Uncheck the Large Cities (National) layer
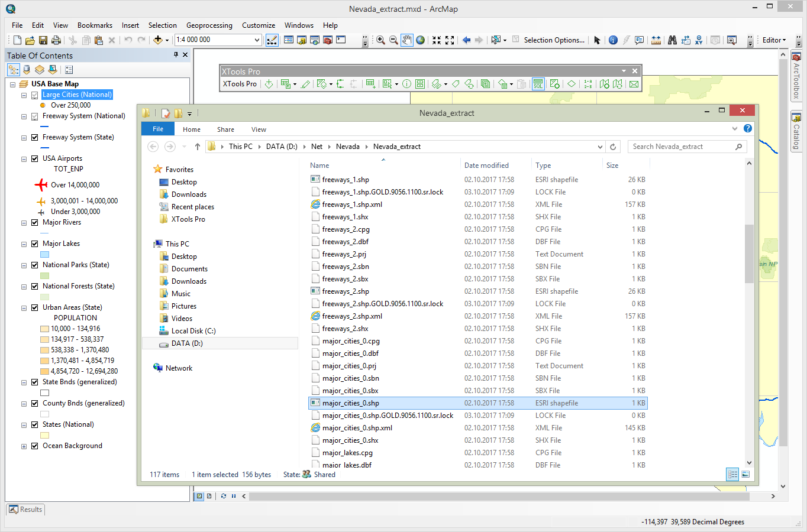This screenshot has width=807, height=532. pyautogui.click(x=34, y=95)
